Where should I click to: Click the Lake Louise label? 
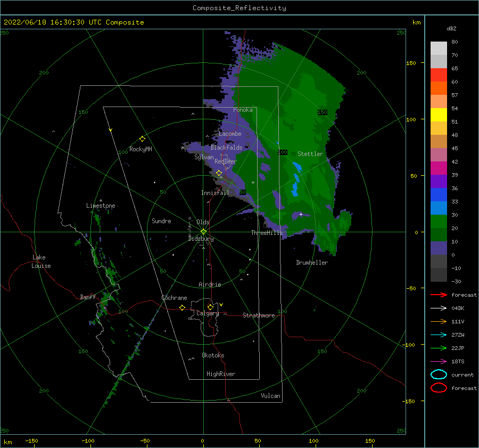[x=41, y=262]
